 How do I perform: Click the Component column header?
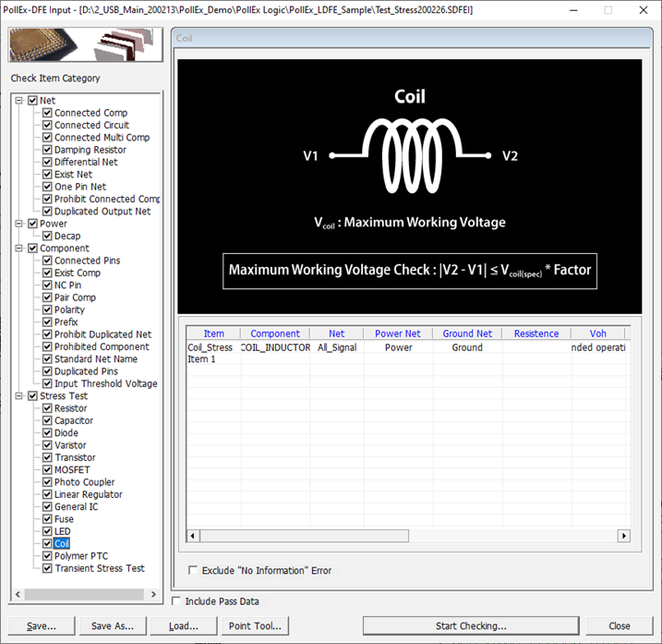(275, 334)
